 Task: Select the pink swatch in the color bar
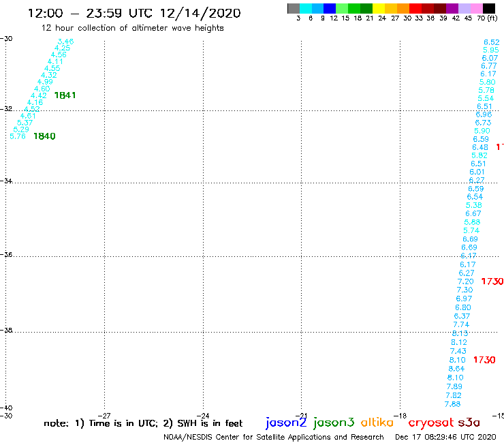pyautogui.click(x=477, y=8)
